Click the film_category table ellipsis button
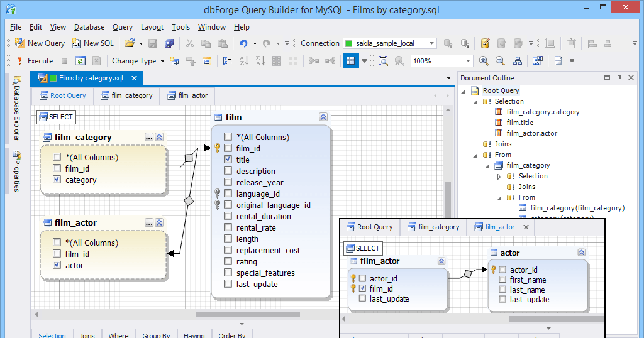This screenshot has height=338, width=644. [x=148, y=138]
